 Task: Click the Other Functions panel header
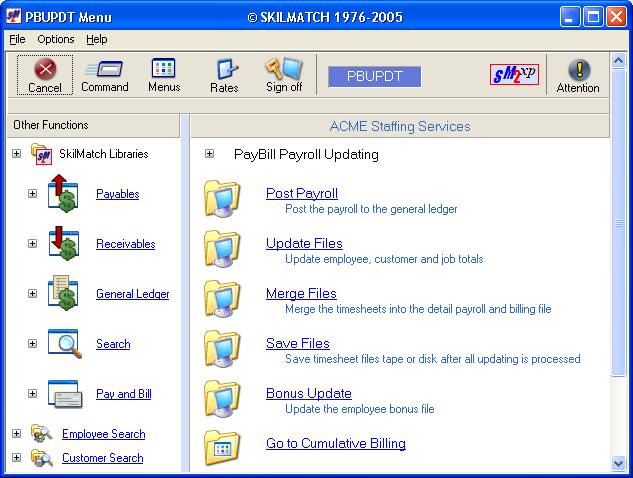(x=94, y=126)
